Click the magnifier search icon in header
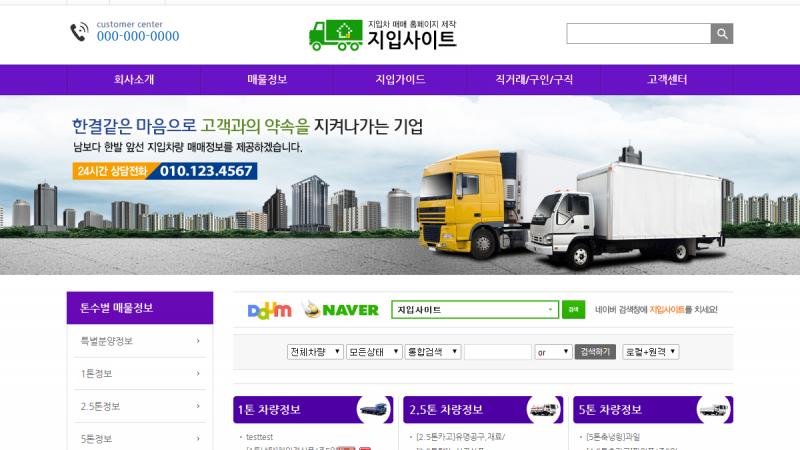The height and width of the screenshot is (450, 800). point(722,34)
